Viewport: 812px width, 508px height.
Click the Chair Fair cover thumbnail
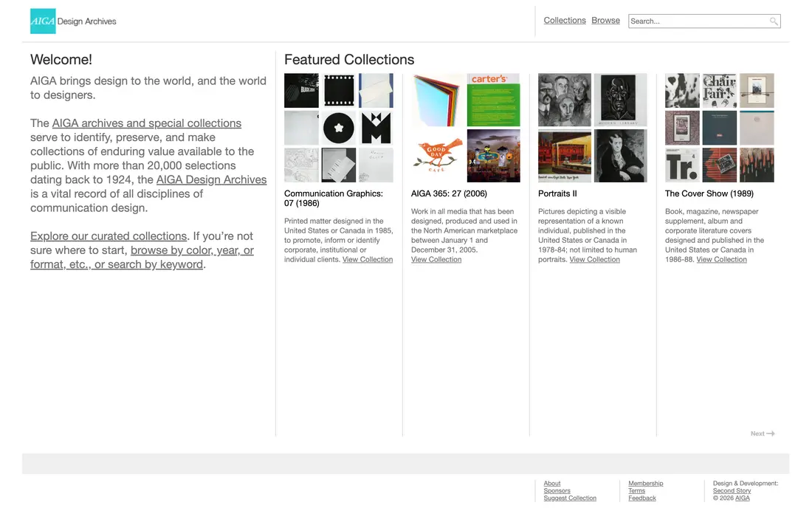pos(719,91)
